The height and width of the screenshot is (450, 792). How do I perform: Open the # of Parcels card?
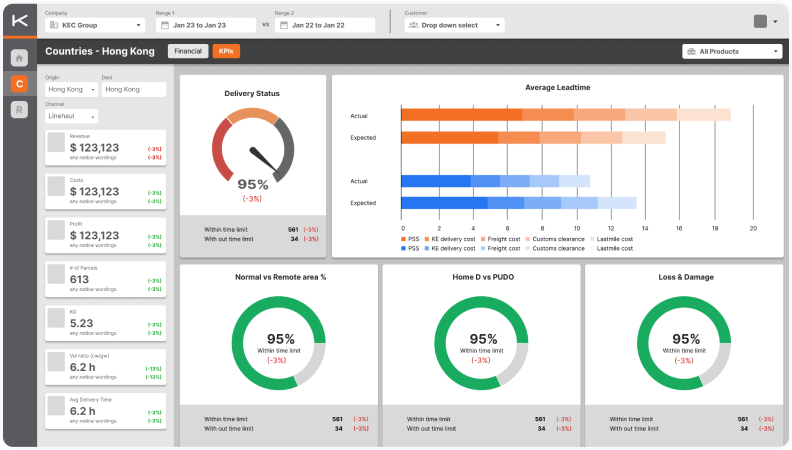(106, 280)
